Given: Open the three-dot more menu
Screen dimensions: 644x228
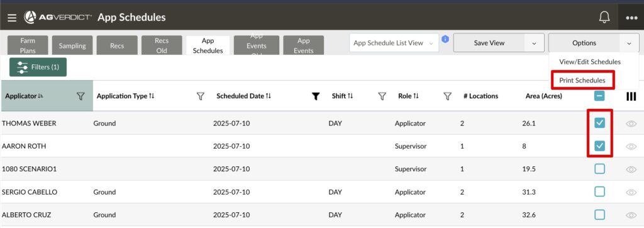Looking at the screenshot, I should pos(631,18).
